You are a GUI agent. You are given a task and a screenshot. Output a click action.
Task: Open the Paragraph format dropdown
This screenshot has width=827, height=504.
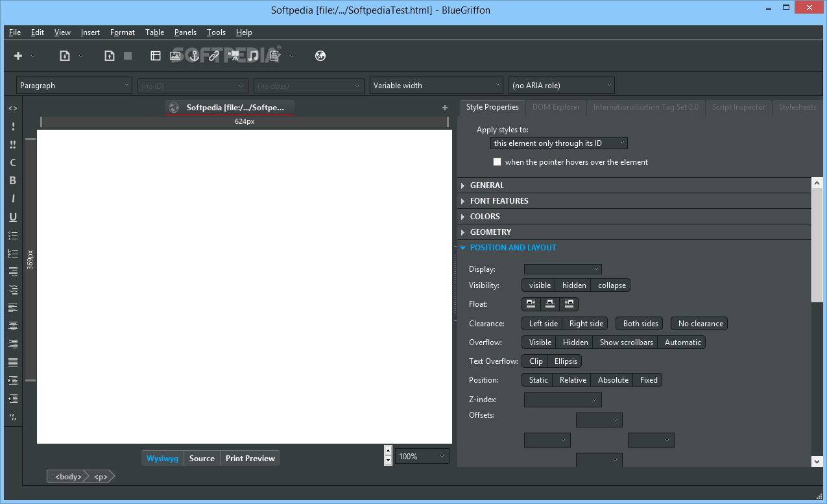(74, 86)
